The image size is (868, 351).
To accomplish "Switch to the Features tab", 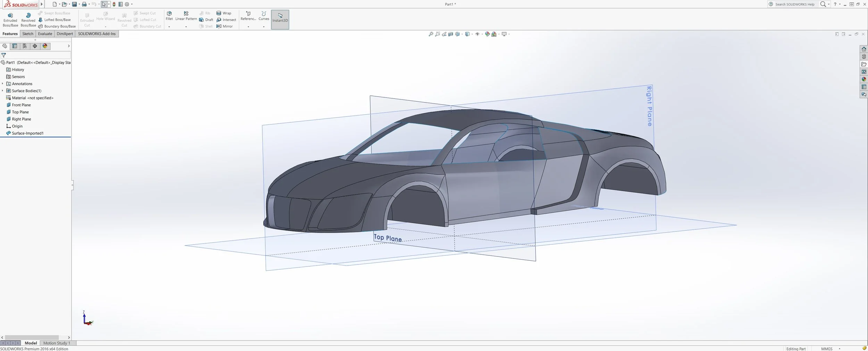I will pyautogui.click(x=10, y=34).
